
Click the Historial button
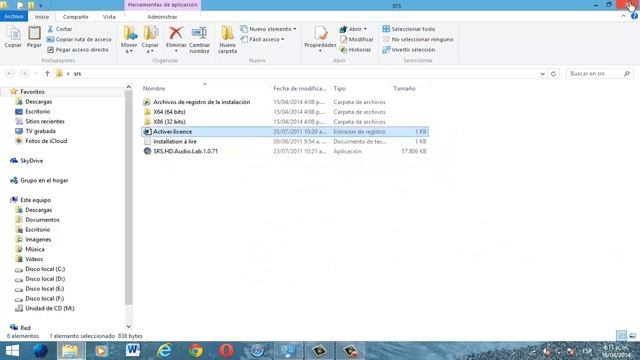(356, 49)
